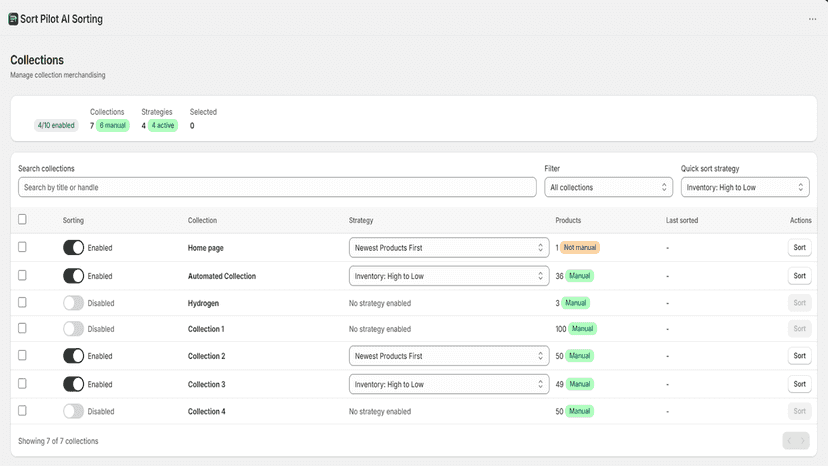The image size is (828, 466).
Task: Select the Automated Collection name
Action: (x=222, y=276)
